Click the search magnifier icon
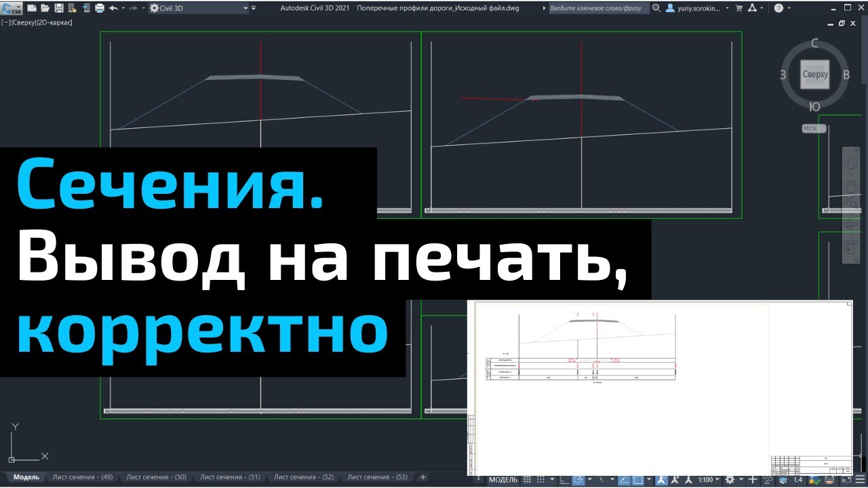This screenshot has width=868, height=488. (x=656, y=8)
